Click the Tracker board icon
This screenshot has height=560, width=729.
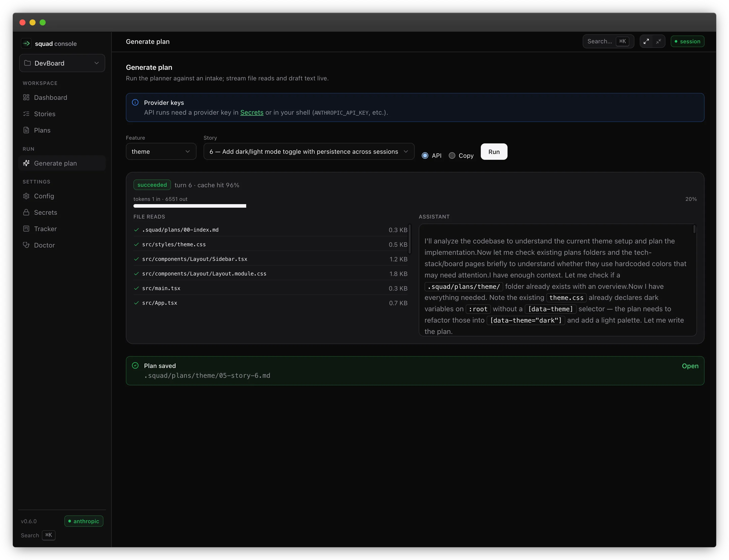point(26,229)
